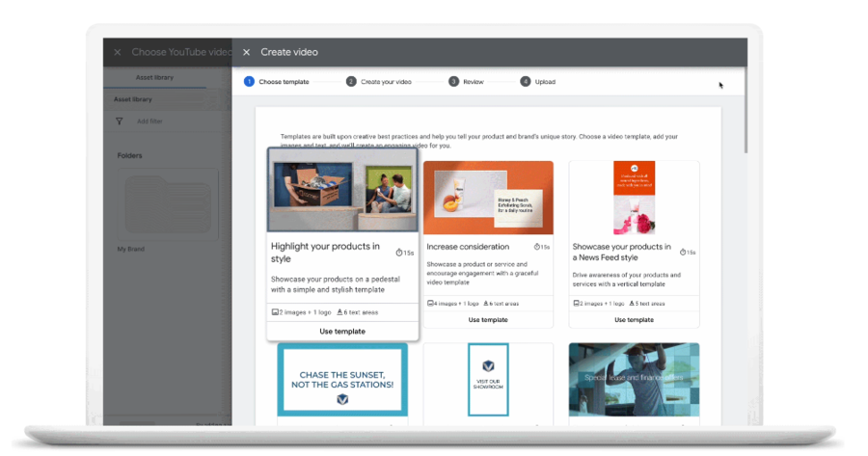
Task: Use the Highlight your products in style template
Action: coord(342,331)
